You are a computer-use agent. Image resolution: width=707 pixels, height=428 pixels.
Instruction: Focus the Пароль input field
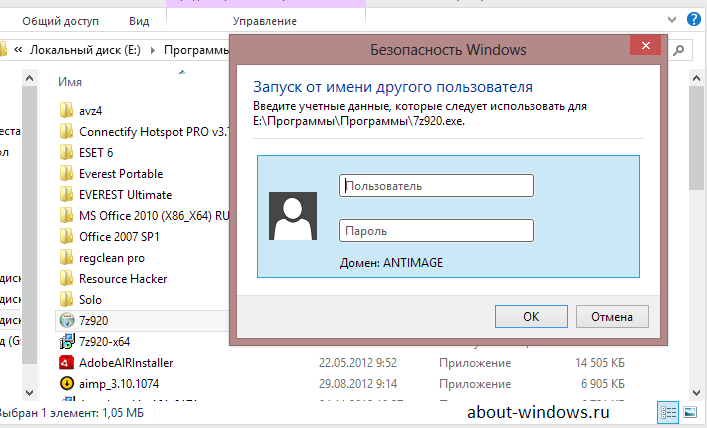tap(436, 231)
